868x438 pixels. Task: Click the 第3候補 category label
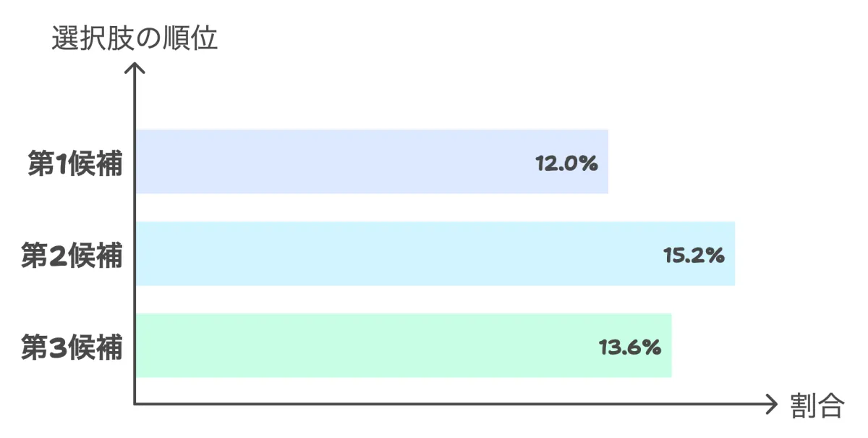pyautogui.click(x=72, y=348)
